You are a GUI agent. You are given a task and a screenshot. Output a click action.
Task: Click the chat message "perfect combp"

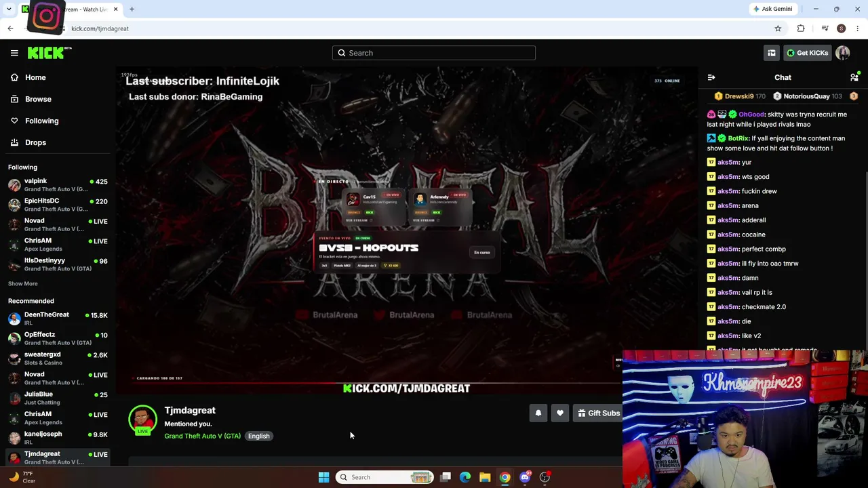pyautogui.click(x=764, y=249)
